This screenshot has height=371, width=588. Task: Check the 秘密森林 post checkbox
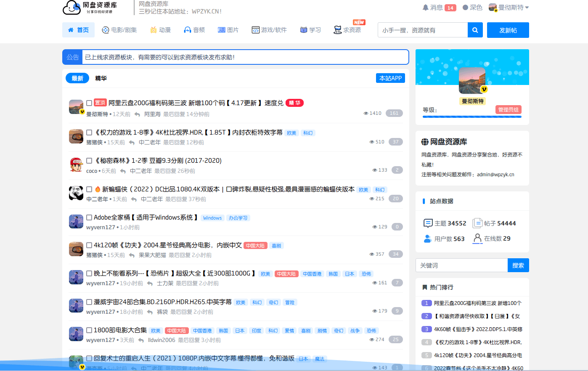[89, 161]
